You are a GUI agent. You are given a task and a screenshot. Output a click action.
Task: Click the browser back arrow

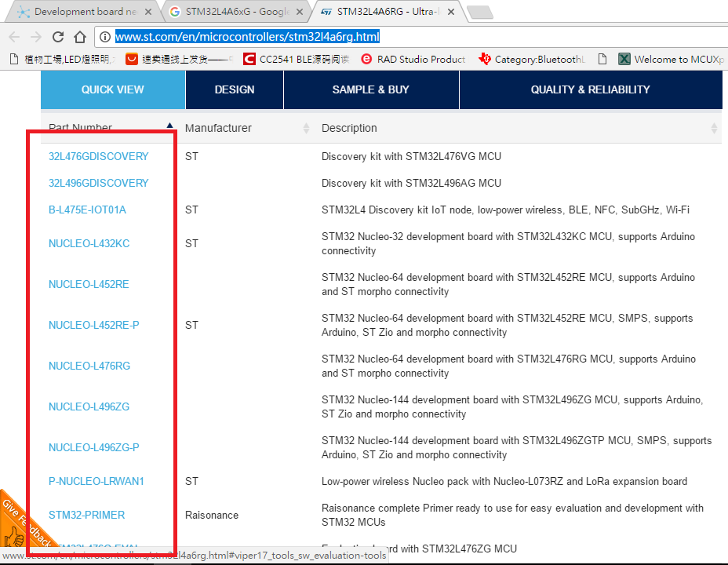coord(14,37)
